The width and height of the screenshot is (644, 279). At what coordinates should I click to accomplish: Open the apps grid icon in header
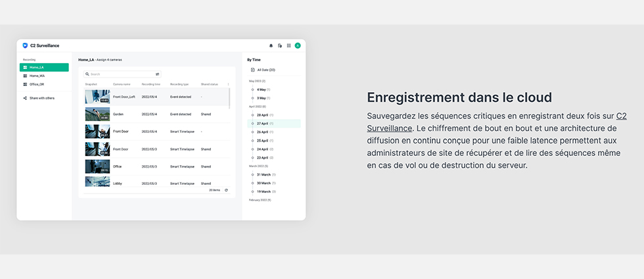tap(288, 45)
